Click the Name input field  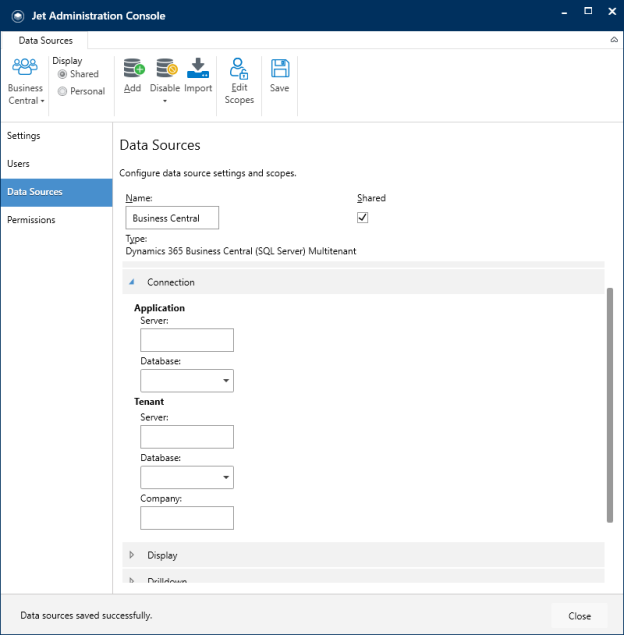[x=172, y=218]
